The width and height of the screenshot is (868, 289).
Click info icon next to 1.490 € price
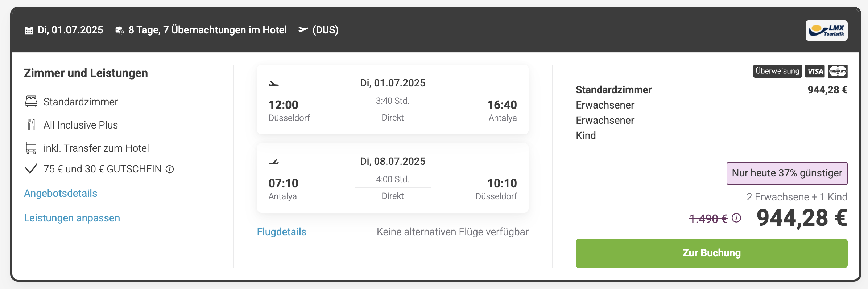pos(736,218)
